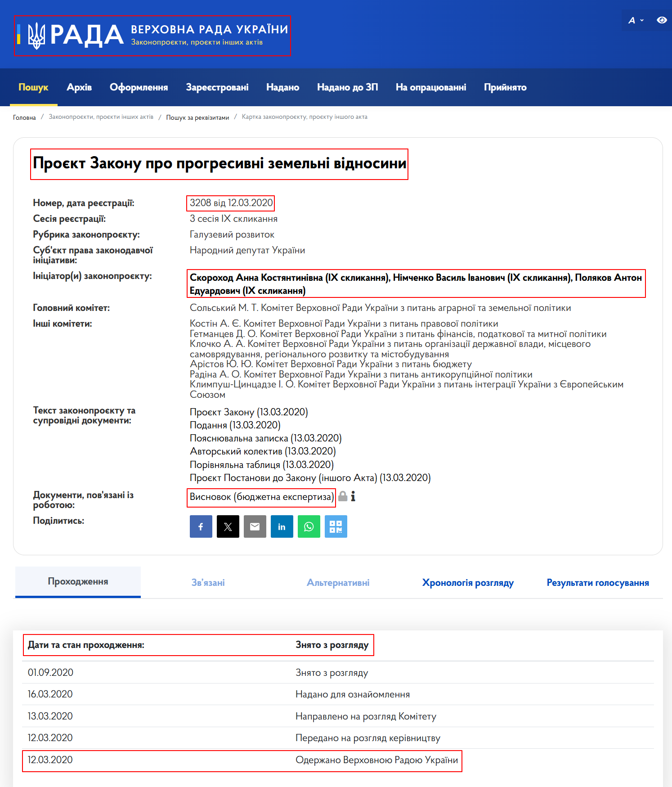Go to Оформлення section

(139, 87)
